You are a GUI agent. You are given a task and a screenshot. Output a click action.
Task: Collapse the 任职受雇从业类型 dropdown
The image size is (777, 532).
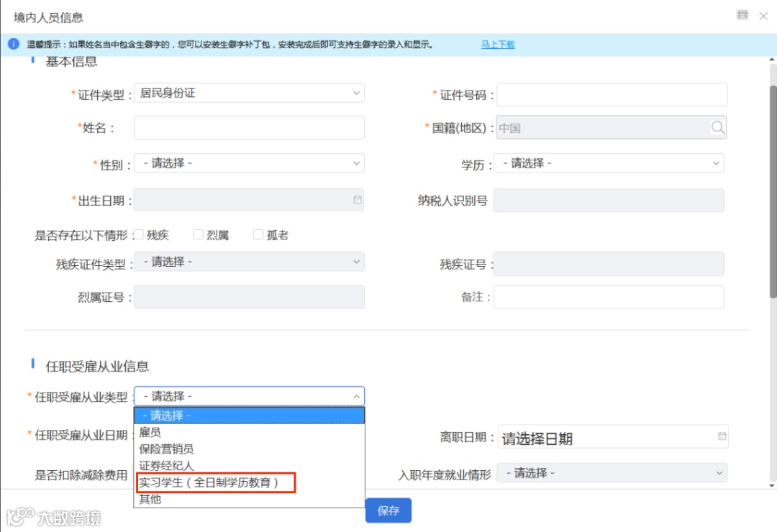point(249,396)
